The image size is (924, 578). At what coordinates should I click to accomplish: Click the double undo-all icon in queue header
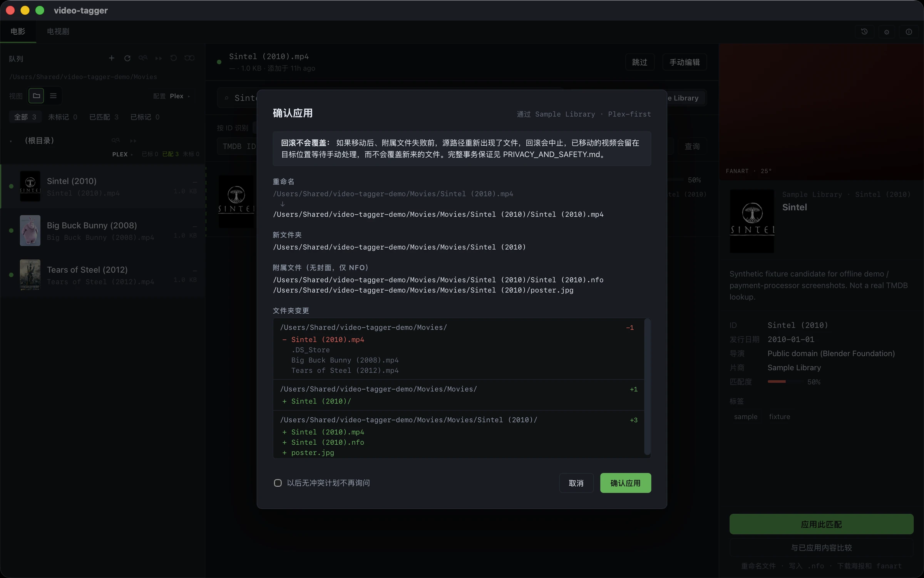(x=189, y=58)
